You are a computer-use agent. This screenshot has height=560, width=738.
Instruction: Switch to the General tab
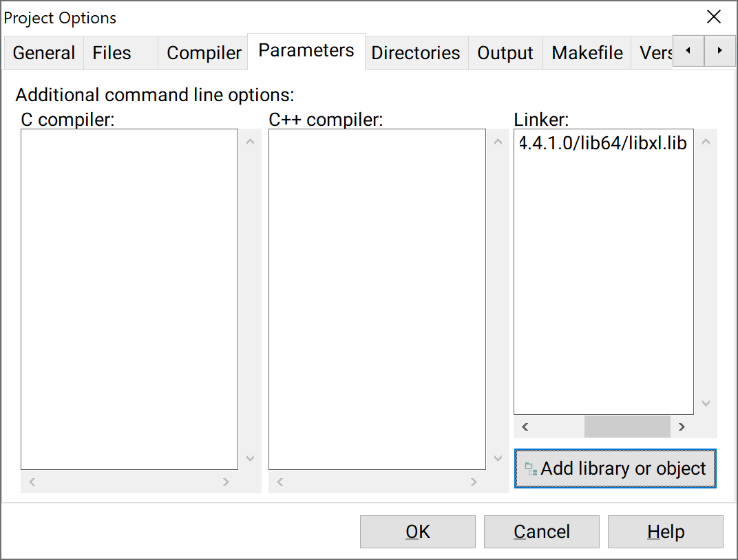pyautogui.click(x=44, y=53)
